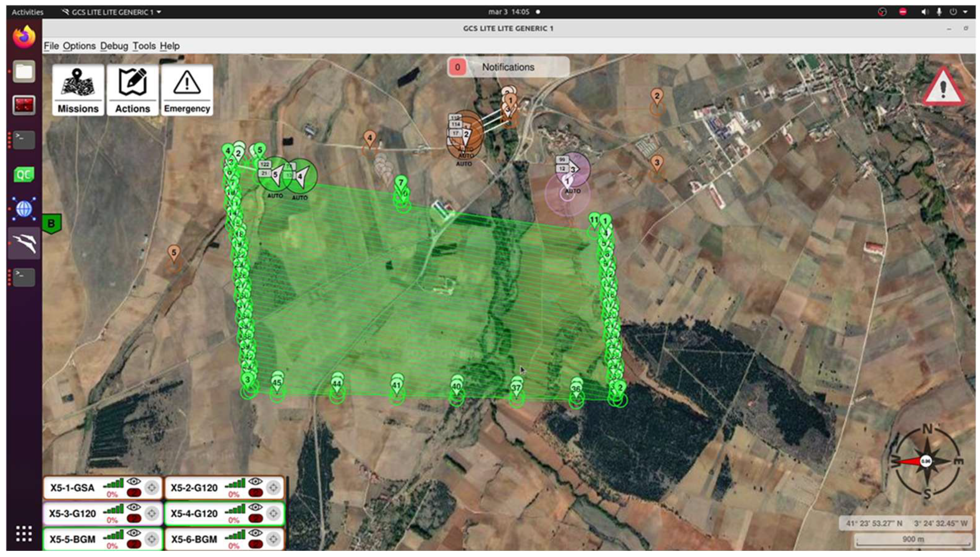Image resolution: width=980 pixels, height=557 pixels.
Task: Open the Missions map panel
Action: click(78, 90)
